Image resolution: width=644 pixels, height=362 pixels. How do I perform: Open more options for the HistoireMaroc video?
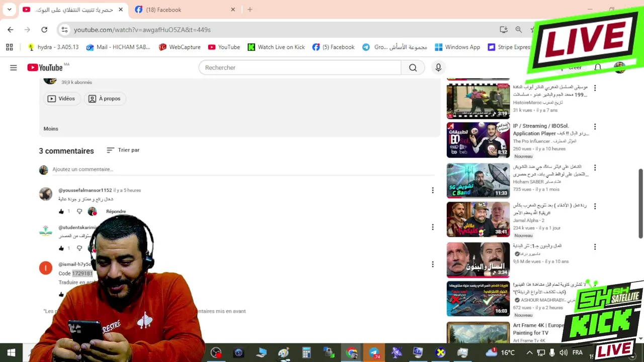point(595,88)
